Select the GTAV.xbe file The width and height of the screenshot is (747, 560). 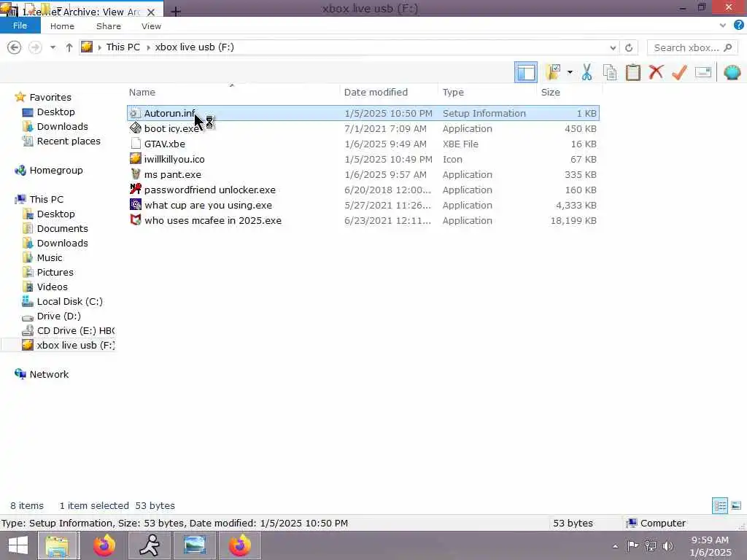[363, 144]
